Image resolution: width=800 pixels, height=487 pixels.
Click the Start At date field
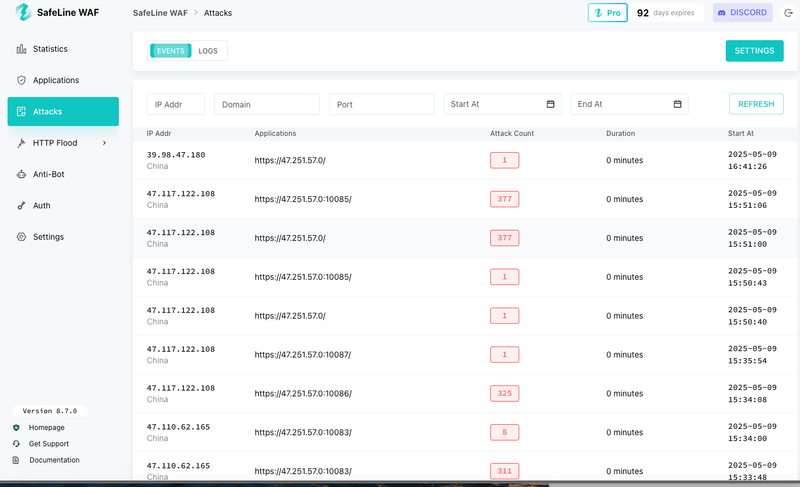503,104
